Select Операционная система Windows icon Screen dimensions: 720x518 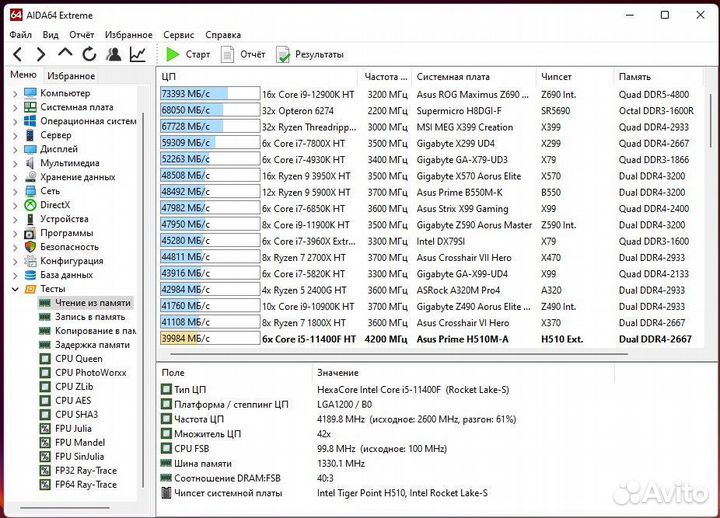30,121
